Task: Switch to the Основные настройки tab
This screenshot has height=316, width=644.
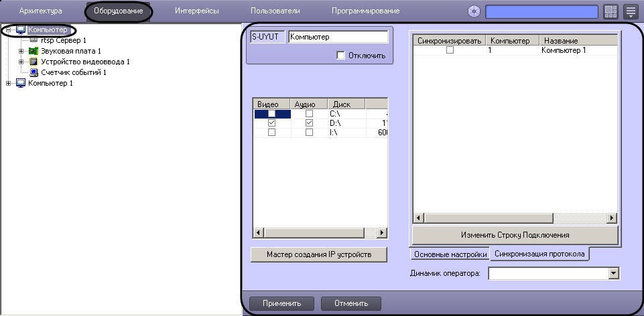Action: click(x=450, y=254)
